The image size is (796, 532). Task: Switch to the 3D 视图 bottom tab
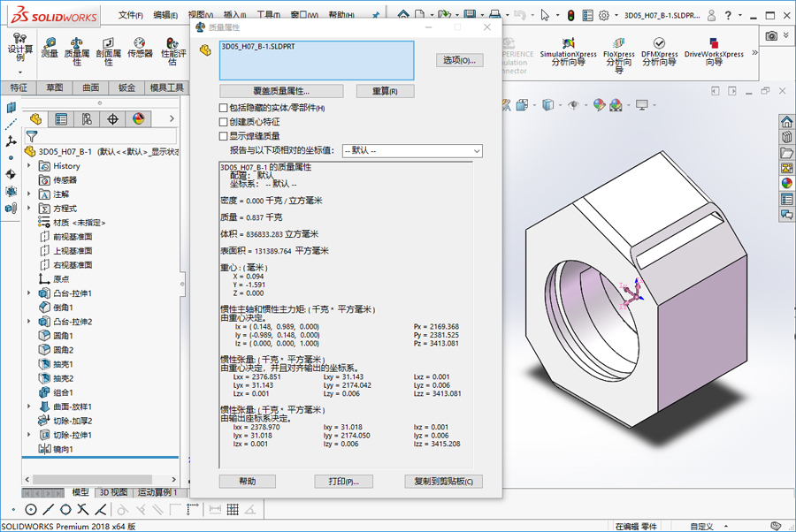112,492
